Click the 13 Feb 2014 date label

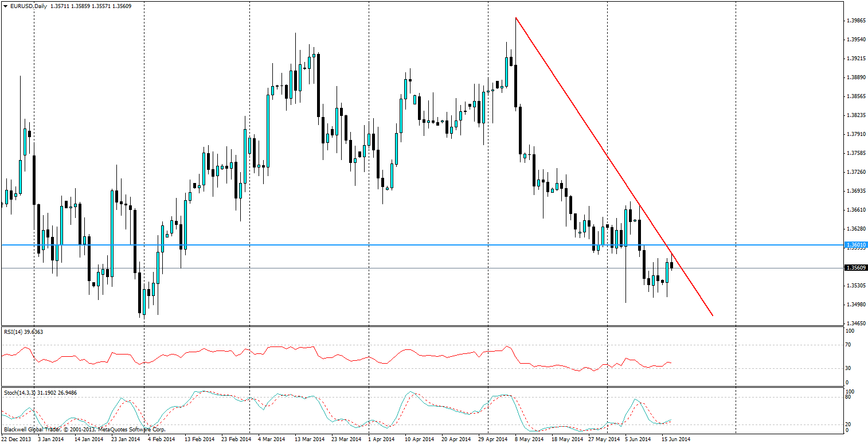[x=199, y=439]
